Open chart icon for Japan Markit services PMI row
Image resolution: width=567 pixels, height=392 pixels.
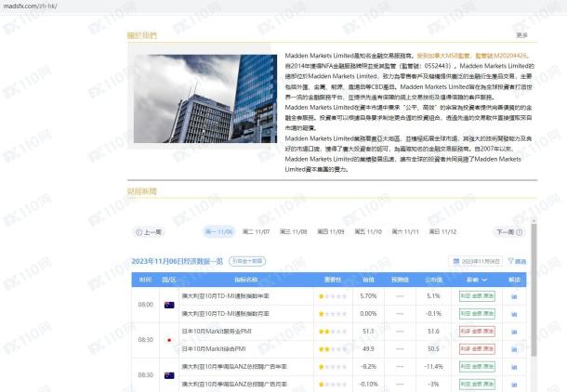tap(514, 332)
